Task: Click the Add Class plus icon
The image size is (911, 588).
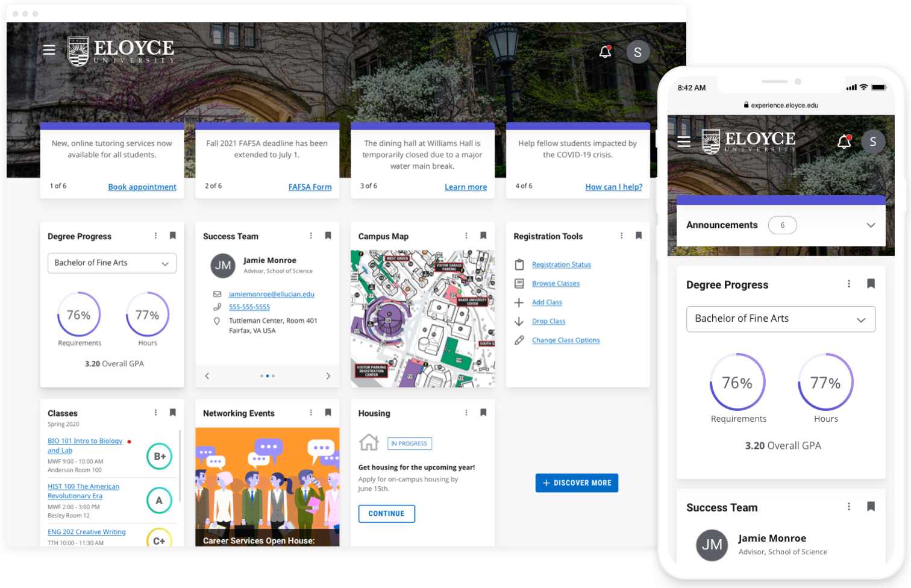Action: click(519, 302)
